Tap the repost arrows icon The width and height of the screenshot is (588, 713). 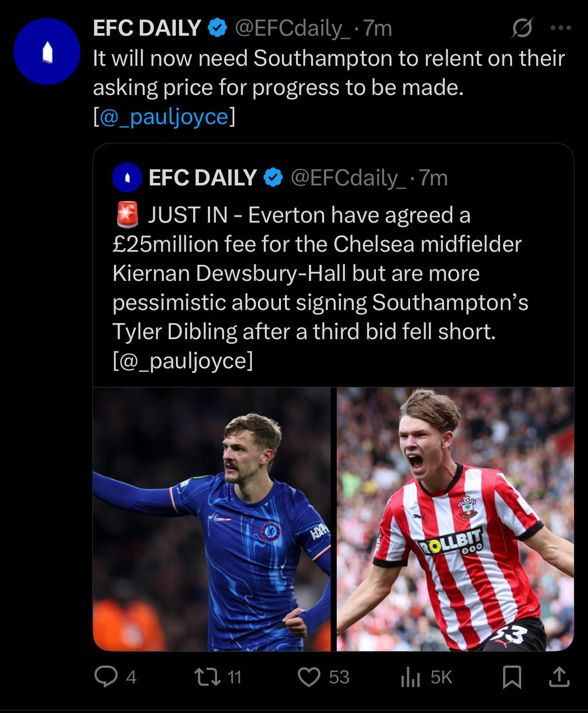pos(208,676)
